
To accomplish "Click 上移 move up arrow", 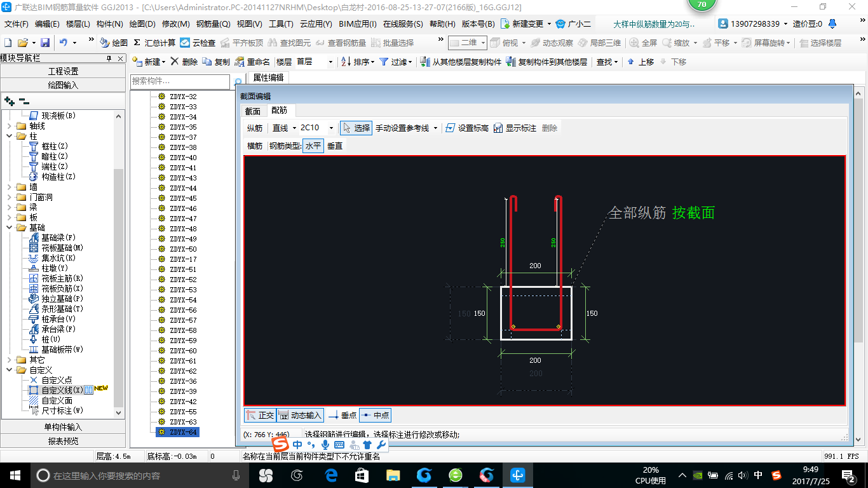I will [640, 62].
